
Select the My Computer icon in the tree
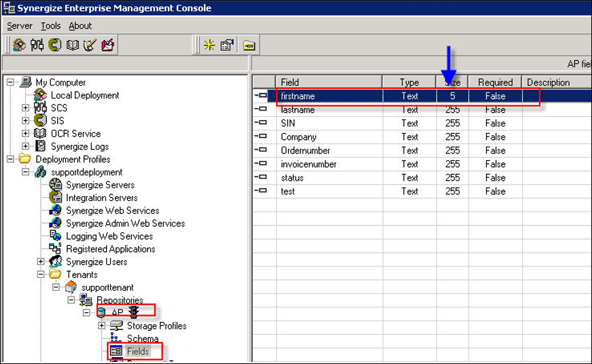pos(26,82)
